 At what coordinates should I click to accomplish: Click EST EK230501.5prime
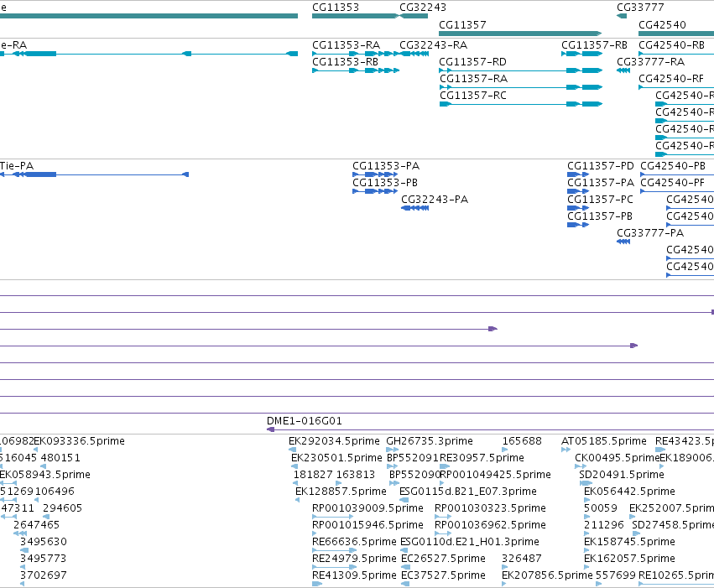pos(336,458)
